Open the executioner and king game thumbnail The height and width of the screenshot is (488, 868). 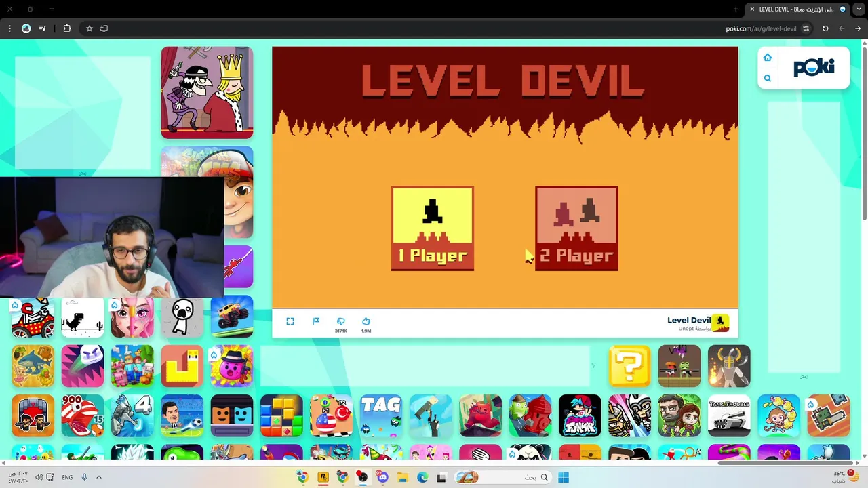[207, 93]
